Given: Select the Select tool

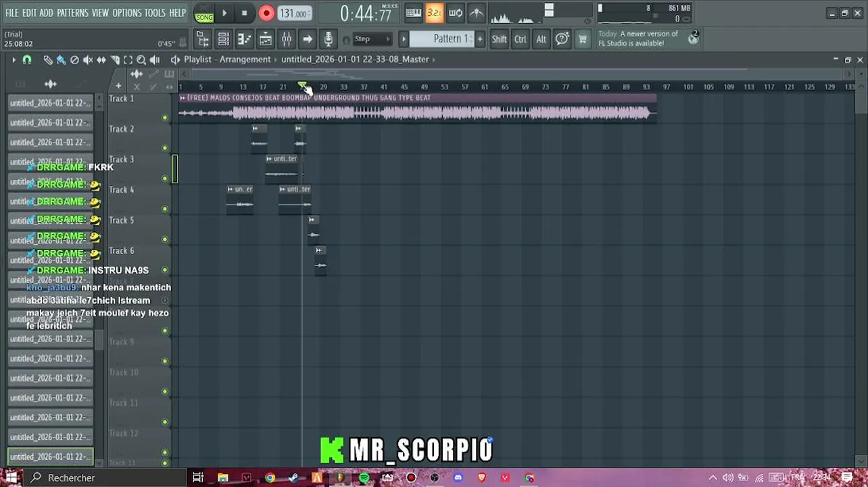Looking at the screenshot, I should (x=128, y=60).
